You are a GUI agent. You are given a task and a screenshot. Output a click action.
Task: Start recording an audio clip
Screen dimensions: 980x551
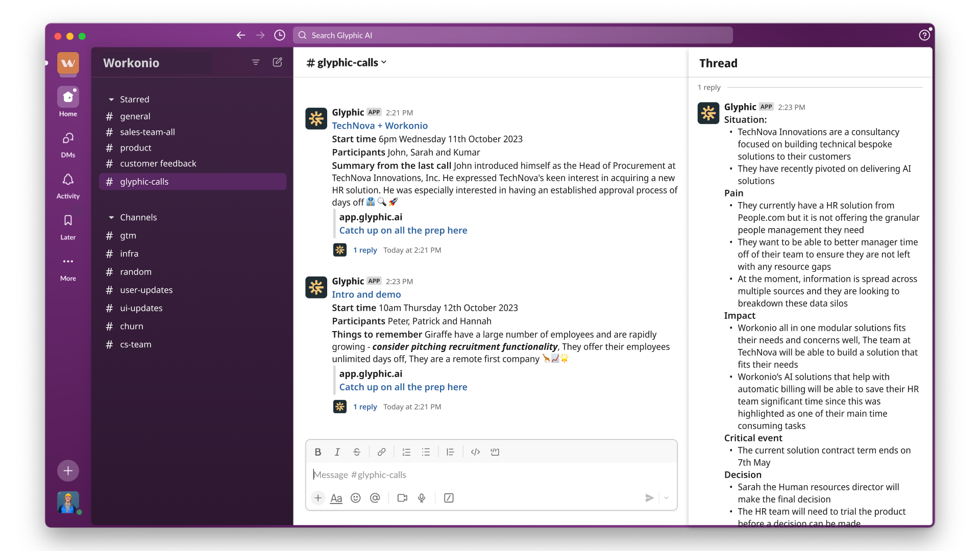pyautogui.click(x=422, y=498)
